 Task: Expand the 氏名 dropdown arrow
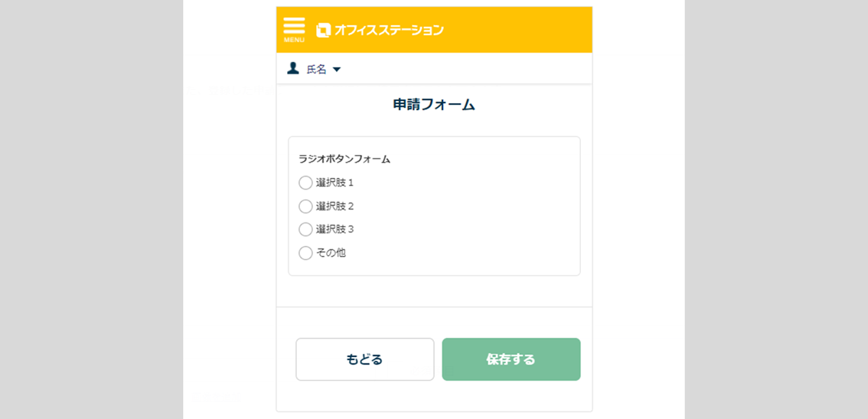click(337, 70)
